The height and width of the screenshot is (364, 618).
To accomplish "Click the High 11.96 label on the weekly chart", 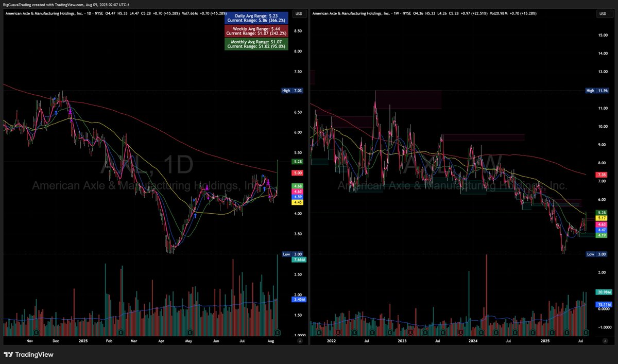I will coord(597,91).
